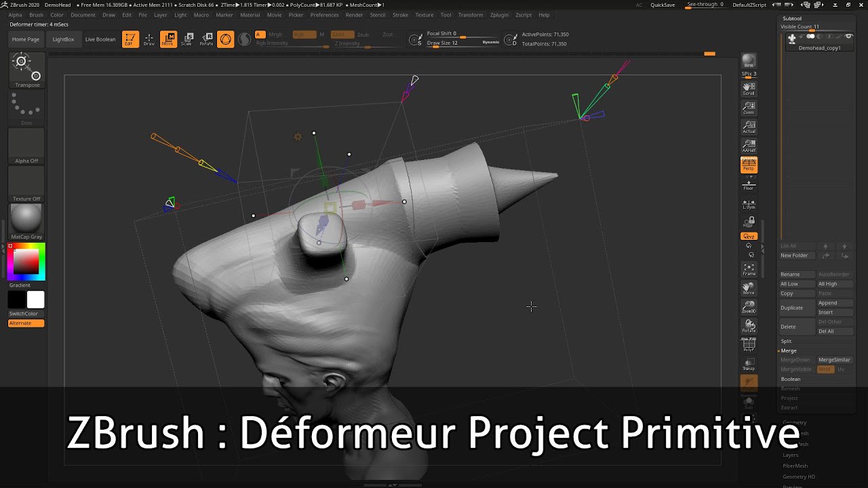This screenshot has width=868, height=488.
Task: Select the white secondary color swatch
Action: [36, 300]
